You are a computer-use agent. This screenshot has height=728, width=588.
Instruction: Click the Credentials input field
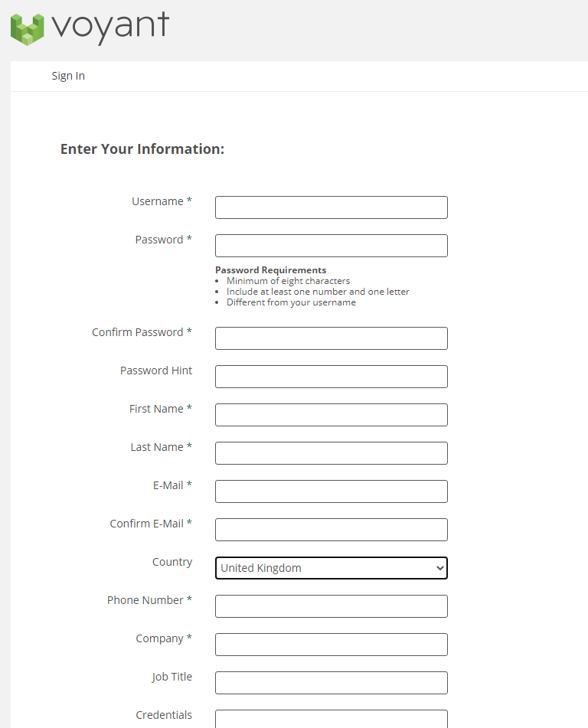click(331, 719)
